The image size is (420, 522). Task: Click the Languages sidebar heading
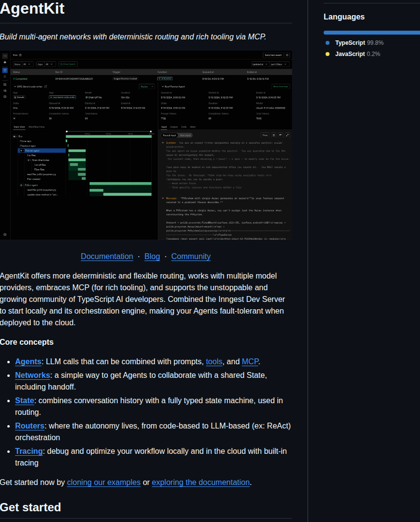[344, 17]
